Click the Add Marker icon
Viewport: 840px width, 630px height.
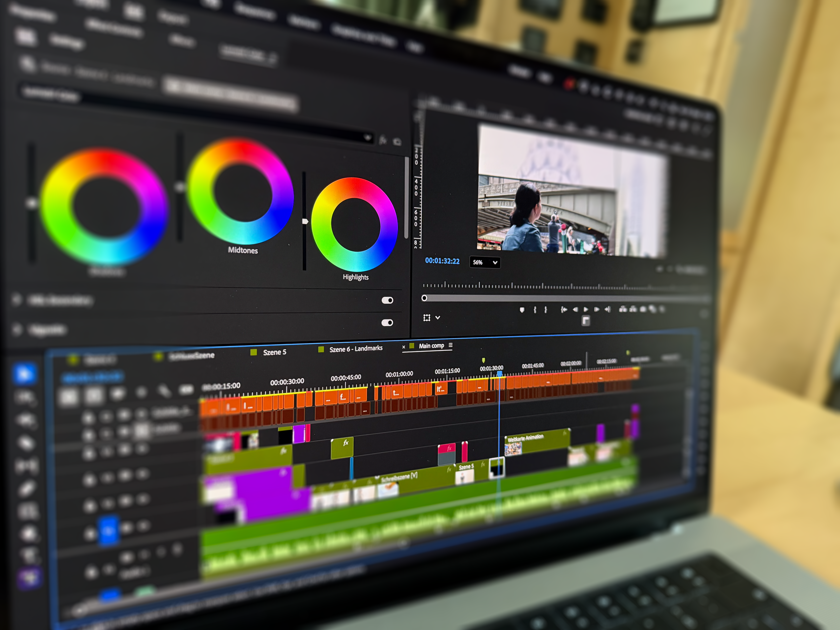pyautogui.click(x=522, y=310)
